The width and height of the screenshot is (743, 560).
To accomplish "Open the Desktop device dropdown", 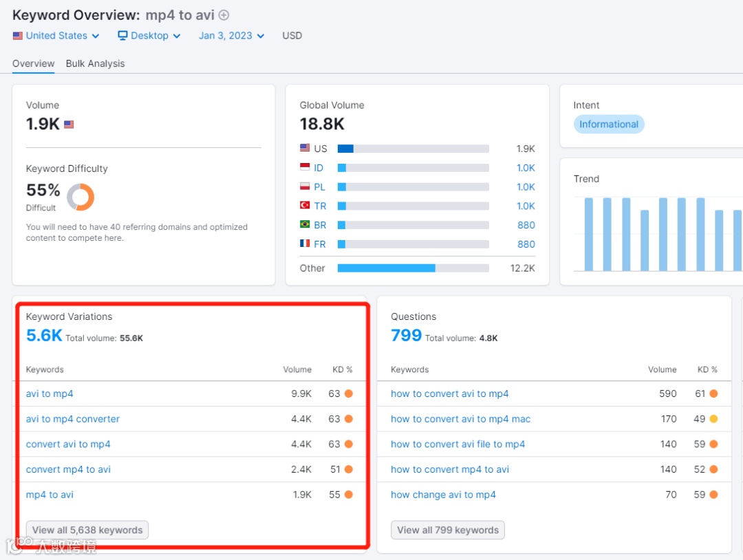I will pos(149,36).
